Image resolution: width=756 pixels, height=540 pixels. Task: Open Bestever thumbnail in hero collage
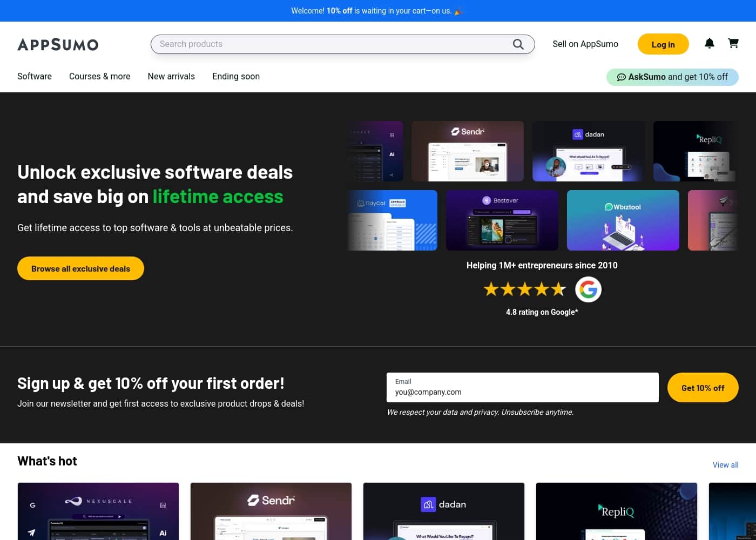click(x=502, y=220)
